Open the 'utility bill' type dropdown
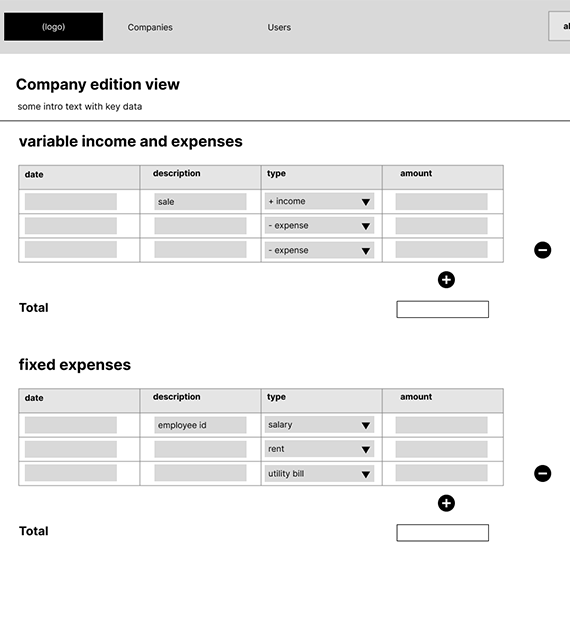The width and height of the screenshot is (570, 620). click(319, 473)
